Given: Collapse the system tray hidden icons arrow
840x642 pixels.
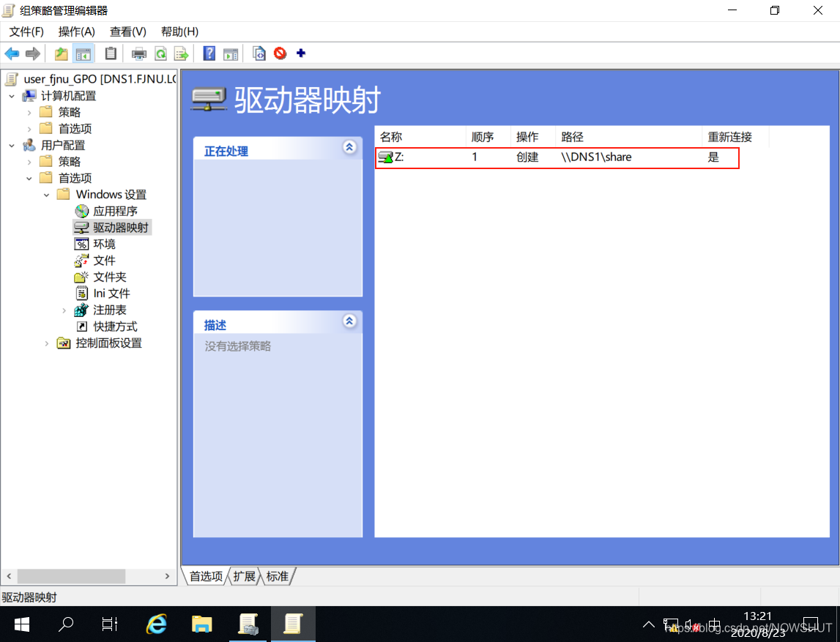Looking at the screenshot, I should point(649,624).
